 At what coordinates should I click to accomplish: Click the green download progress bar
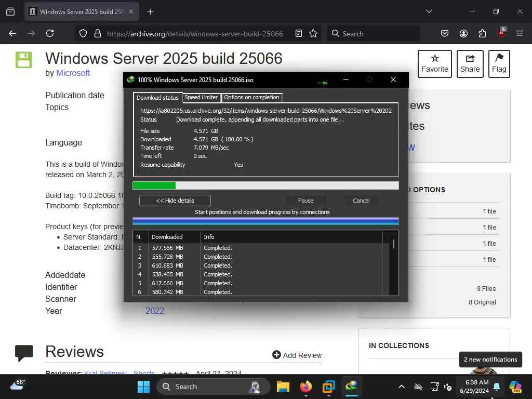(265, 185)
